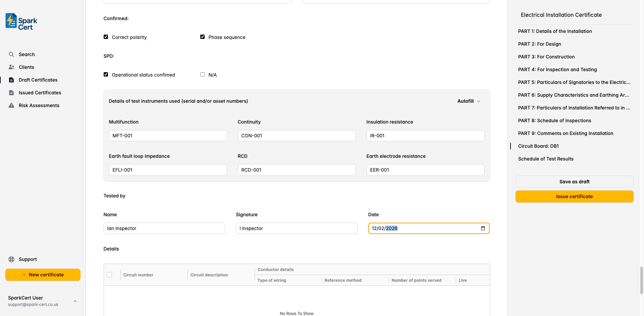Viewport: 644px width, 316px height.
Task: Open the Date calendar picker icon
Action: (483, 228)
